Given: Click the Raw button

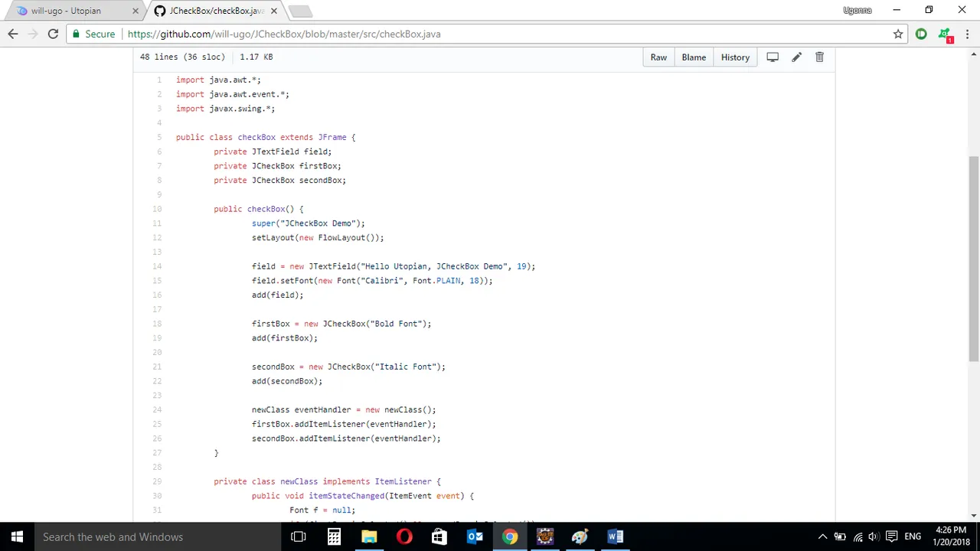Looking at the screenshot, I should (658, 57).
